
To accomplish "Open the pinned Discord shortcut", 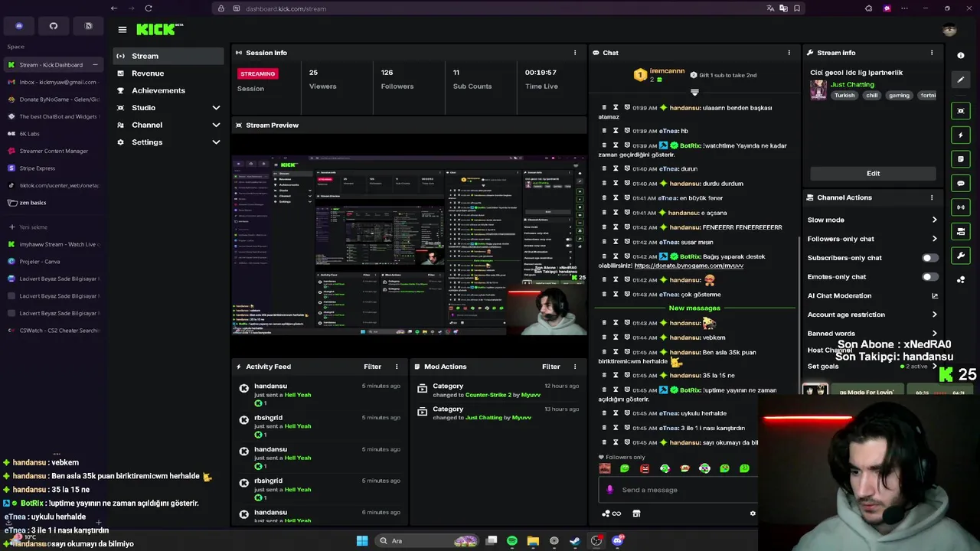I will click(19, 26).
